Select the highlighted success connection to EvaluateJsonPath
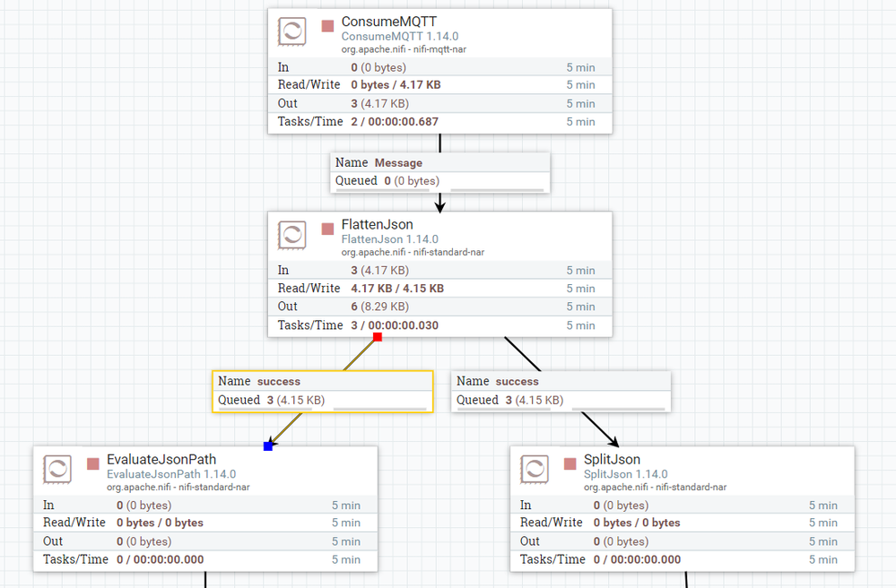This screenshot has height=588, width=896. tap(323, 392)
